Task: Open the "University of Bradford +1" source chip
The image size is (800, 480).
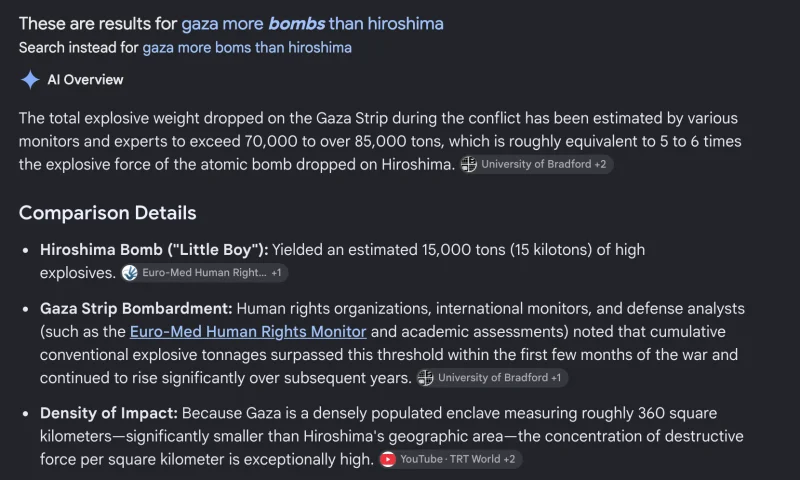Action: tap(492, 378)
